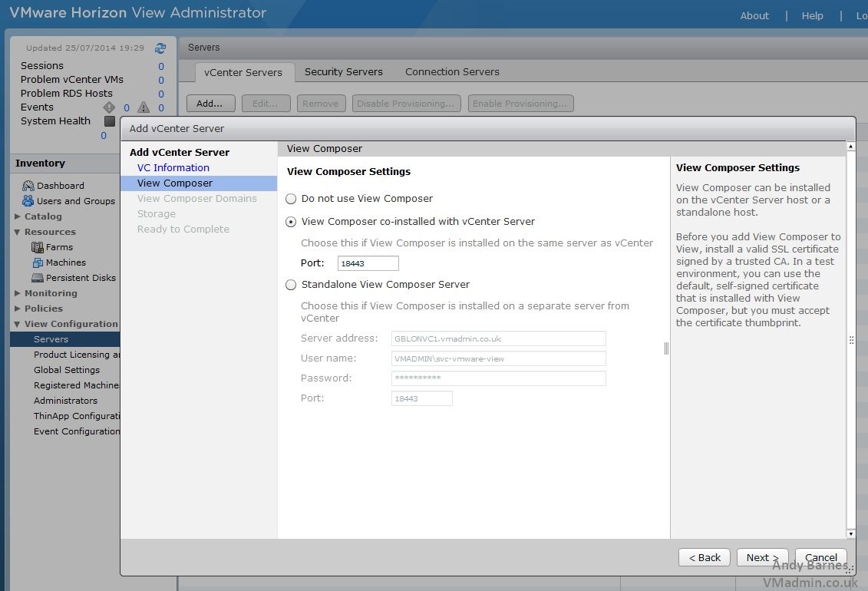This screenshot has width=868, height=591.
Task: Select Standalone View Composer Server option
Action: pos(291,285)
